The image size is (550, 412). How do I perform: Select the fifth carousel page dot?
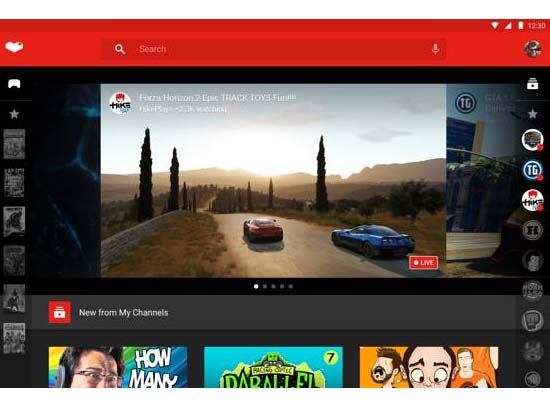click(290, 286)
